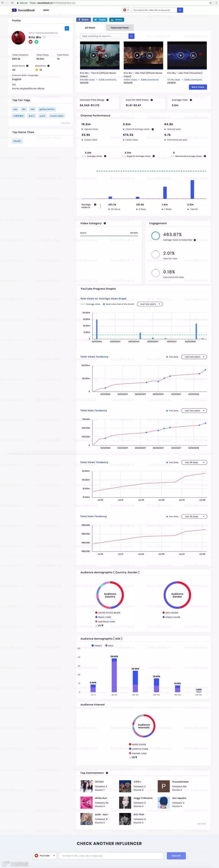Share the profile on Facebook
Image resolution: width=219 pixels, height=868 pixels.
(x=83, y=19)
